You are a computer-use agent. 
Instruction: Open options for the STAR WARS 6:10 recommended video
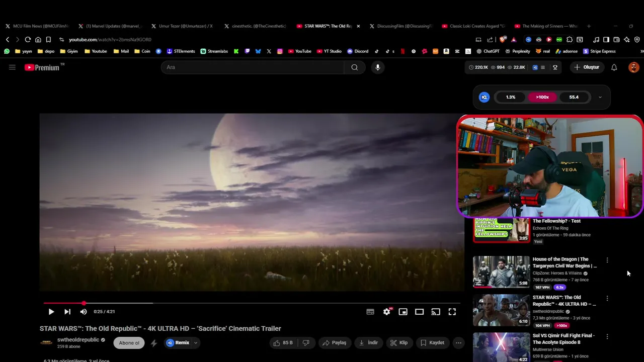coord(607,299)
